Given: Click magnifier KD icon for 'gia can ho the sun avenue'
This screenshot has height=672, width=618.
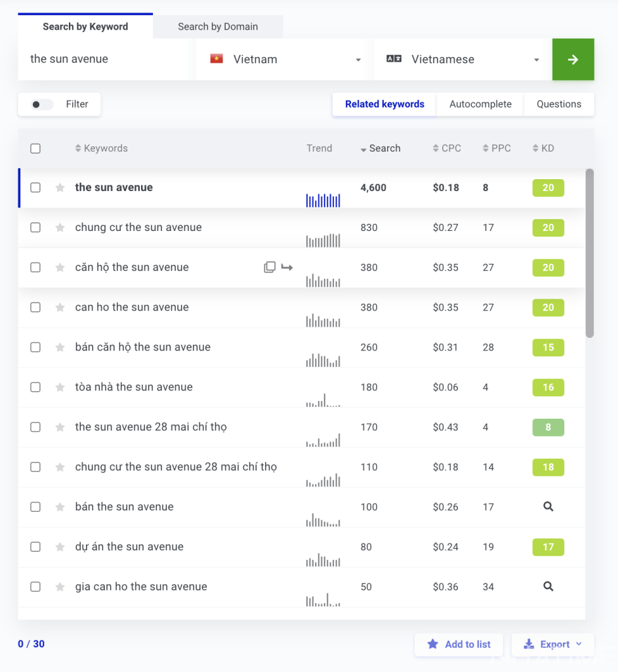Looking at the screenshot, I should point(548,587).
